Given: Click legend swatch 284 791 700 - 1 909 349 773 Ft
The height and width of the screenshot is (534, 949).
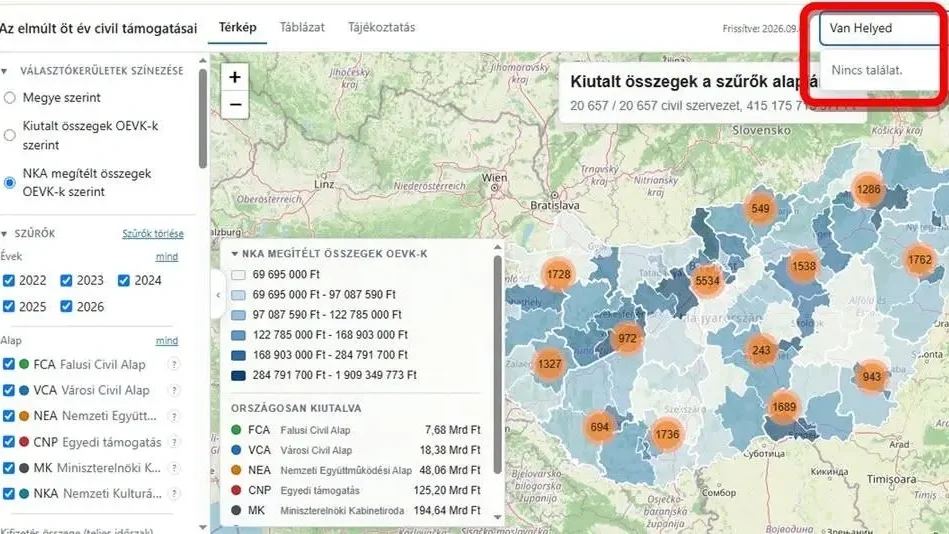Looking at the screenshot, I should (238, 375).
